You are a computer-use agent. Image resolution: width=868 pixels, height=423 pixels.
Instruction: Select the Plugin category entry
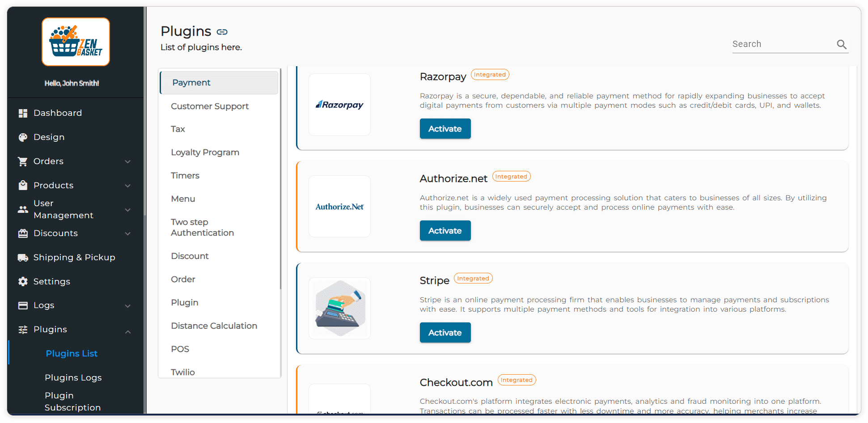[x=185, y=303]
